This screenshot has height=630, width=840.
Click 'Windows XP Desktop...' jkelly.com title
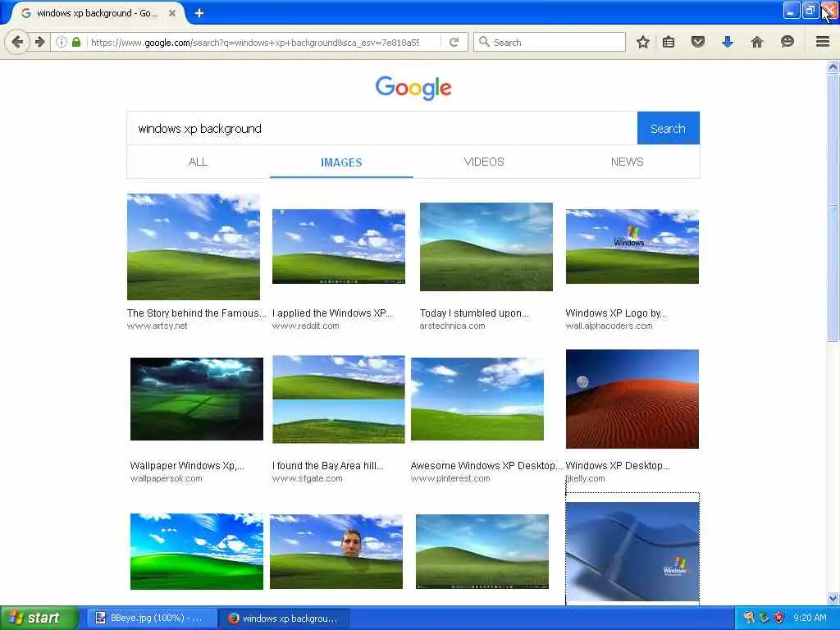tap(618, 466)
